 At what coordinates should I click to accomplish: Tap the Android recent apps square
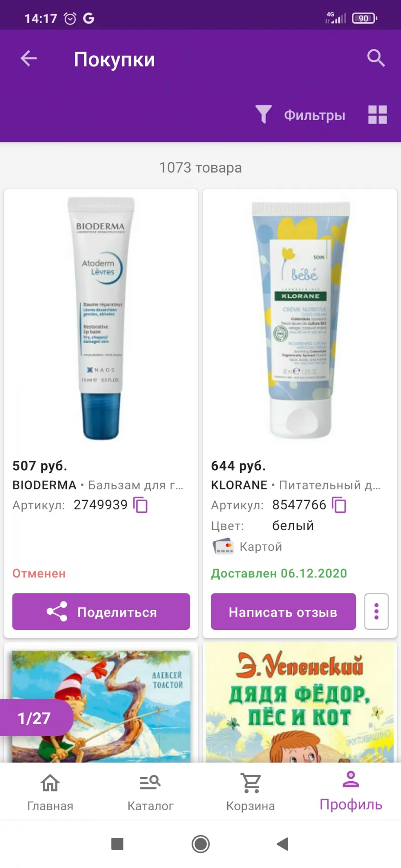pyautogui.click(x=117, y=844)
